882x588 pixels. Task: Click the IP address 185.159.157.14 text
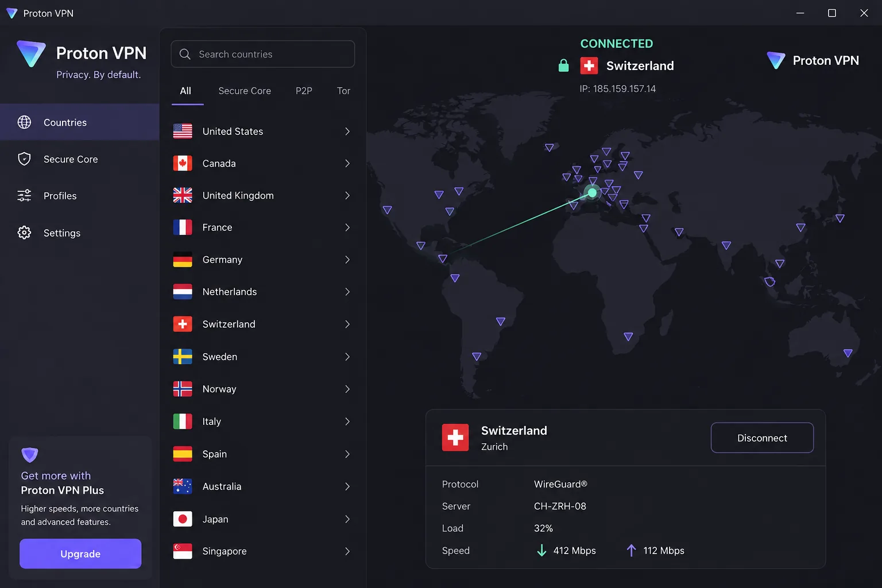[x=617, y=88]
